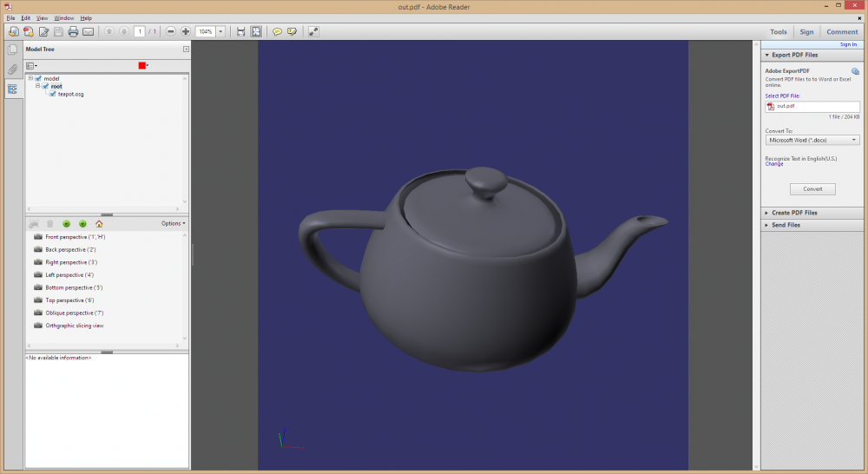Open the View menu
868x474 pixels.
tap(42, 17)
